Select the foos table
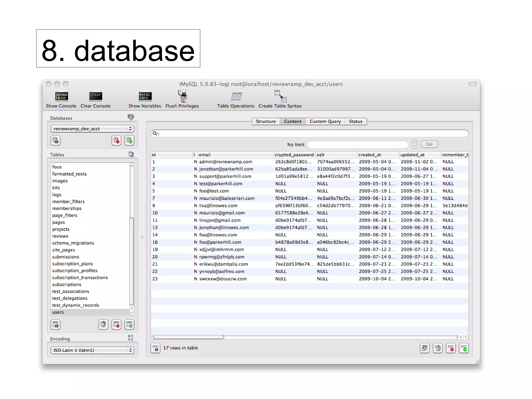The height and width of the screenshot is (399, 532). pos(90,167)
